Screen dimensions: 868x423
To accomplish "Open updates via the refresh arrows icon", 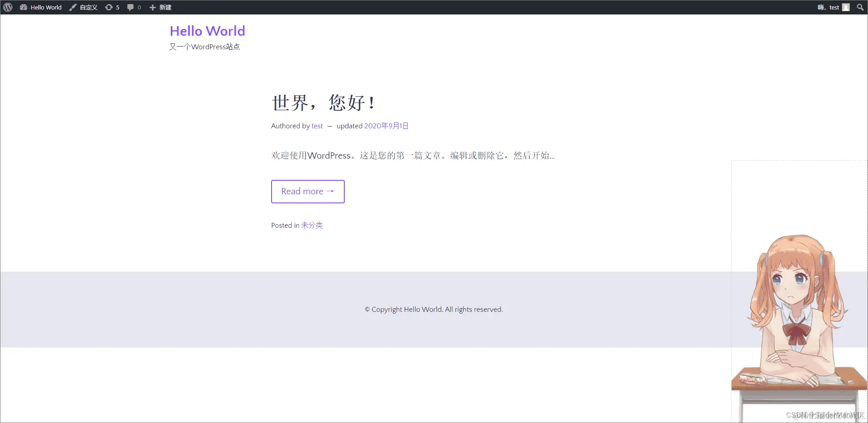I will click(x=109, y=7).
